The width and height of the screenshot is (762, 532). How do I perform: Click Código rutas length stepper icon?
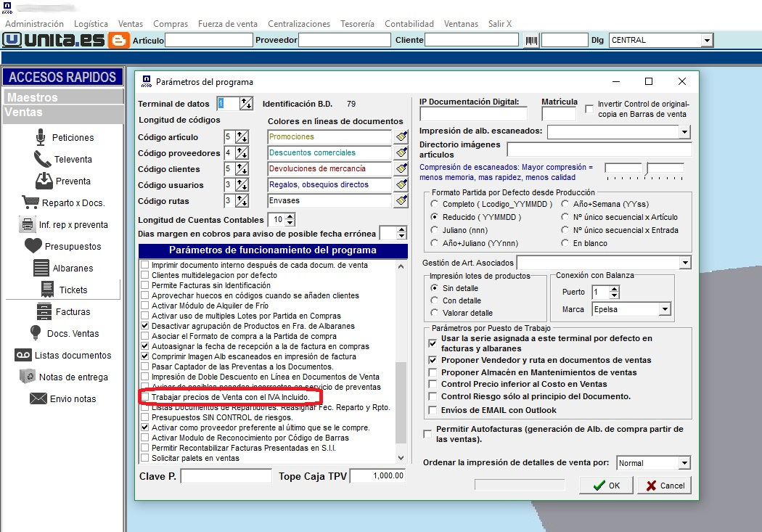tap(242, 201)
